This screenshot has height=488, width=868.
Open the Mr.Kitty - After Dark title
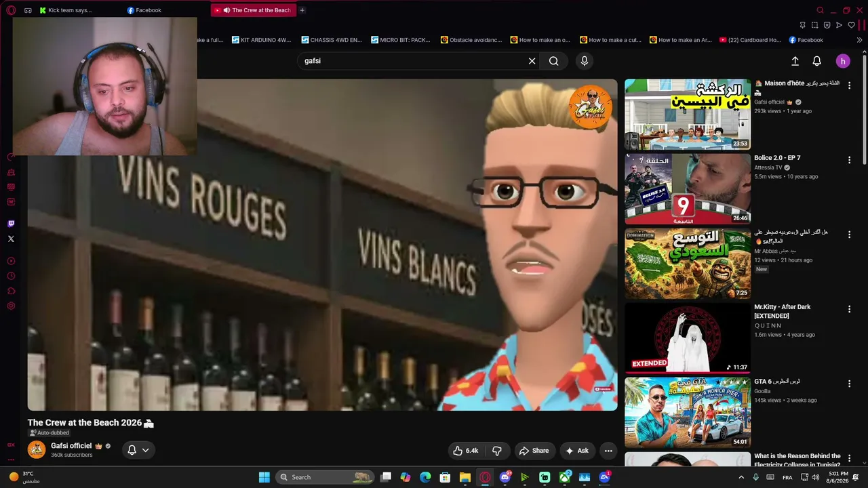783,311
